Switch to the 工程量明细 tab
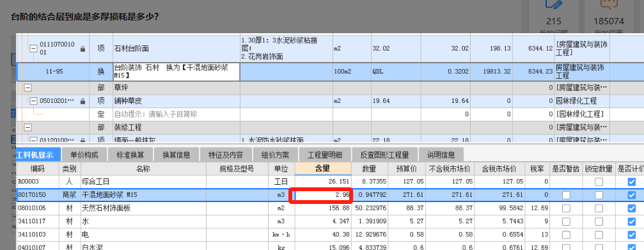 [x=325, y=155]
